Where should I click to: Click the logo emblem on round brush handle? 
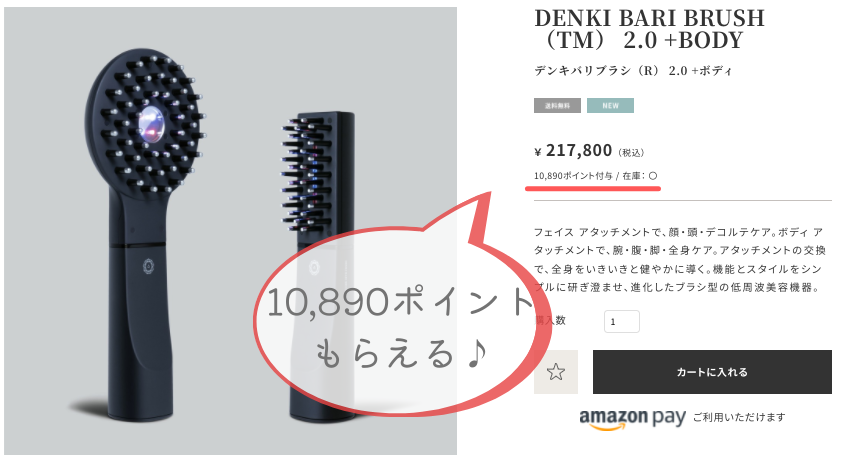148,267
